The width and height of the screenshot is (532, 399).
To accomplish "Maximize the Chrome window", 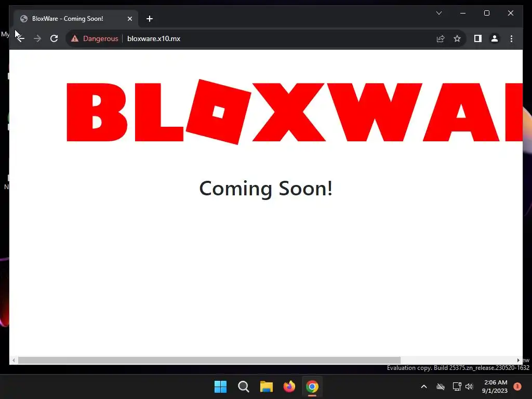I will click(x=486, y=13).
